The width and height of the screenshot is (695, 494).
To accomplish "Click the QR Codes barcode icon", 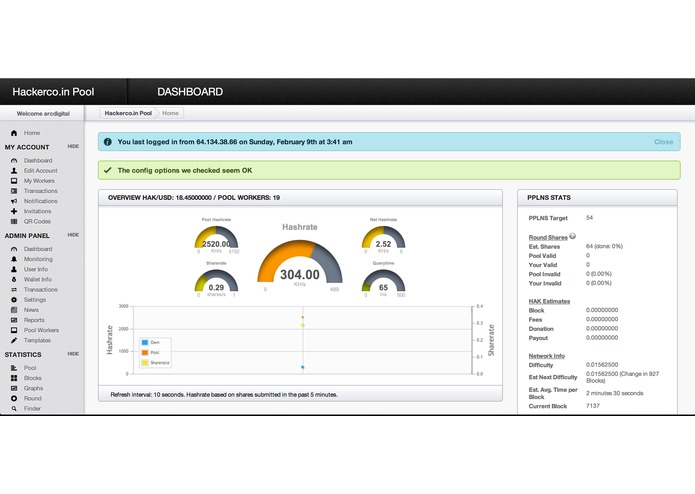I will [x=14, y=222].
